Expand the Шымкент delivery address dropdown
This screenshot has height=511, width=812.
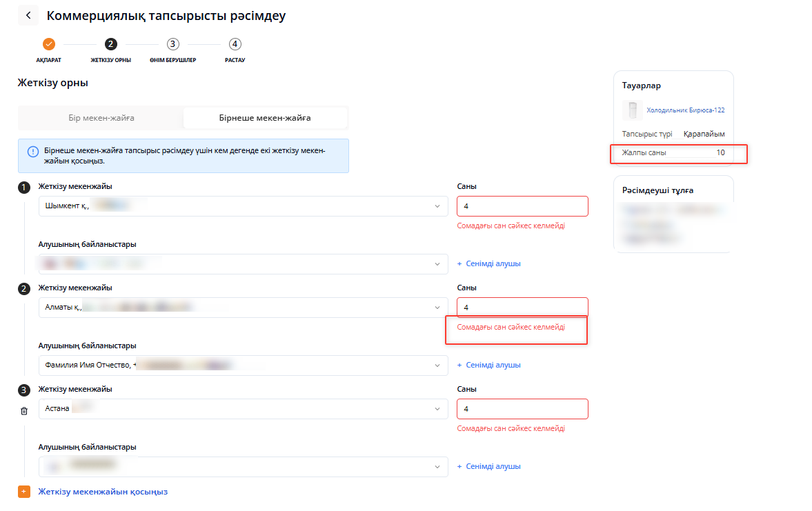point(437,206)
